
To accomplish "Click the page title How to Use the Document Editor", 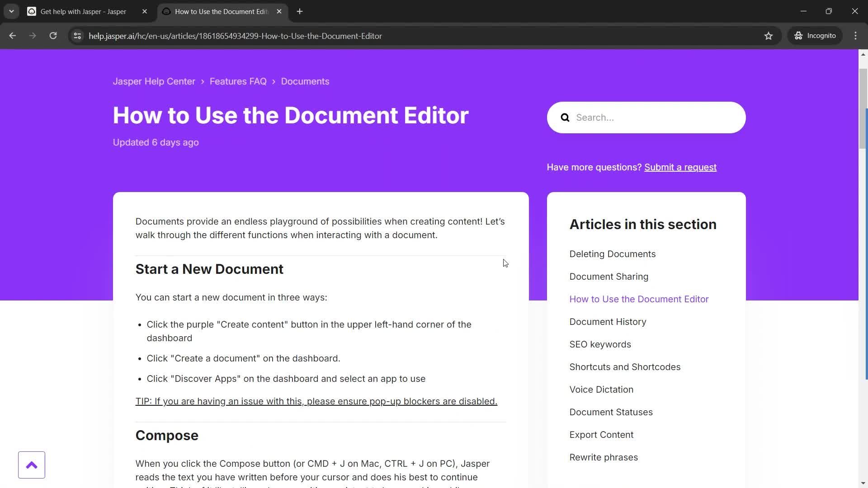I will pyautogui.click(x=291, y=115).
